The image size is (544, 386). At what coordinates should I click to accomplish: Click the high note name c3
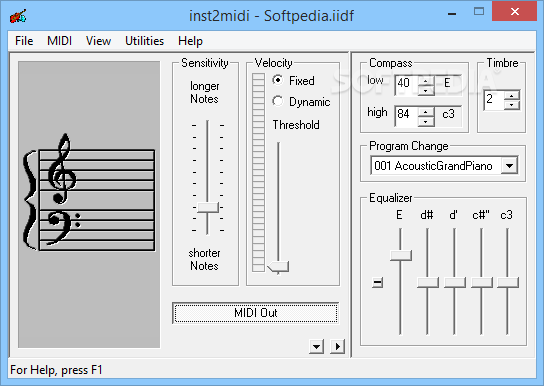[x=448, y=114]
